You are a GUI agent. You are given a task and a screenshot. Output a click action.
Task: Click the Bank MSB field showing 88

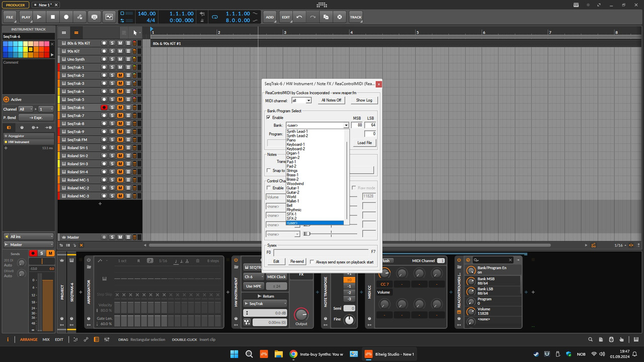[x=357, y=125]
